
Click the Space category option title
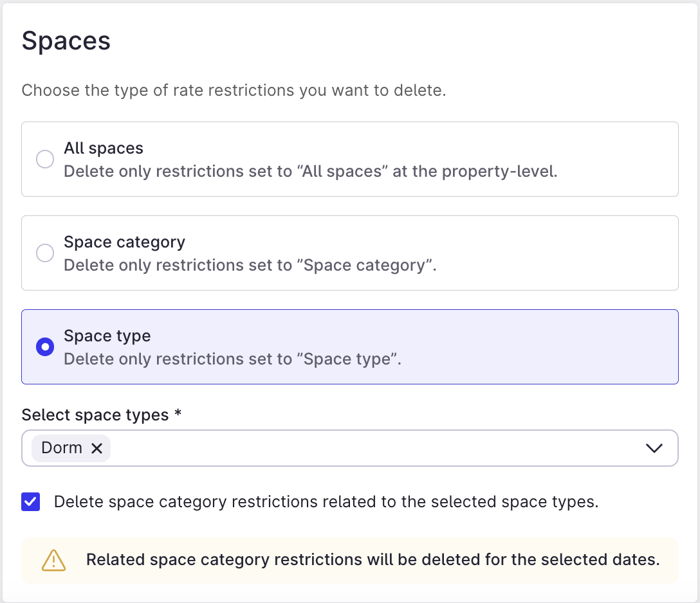[124, 242]
